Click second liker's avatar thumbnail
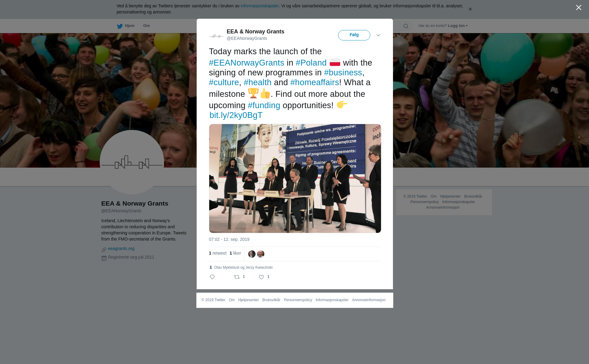The width and height of the screenshot is (589, 364). click(261, 254)
